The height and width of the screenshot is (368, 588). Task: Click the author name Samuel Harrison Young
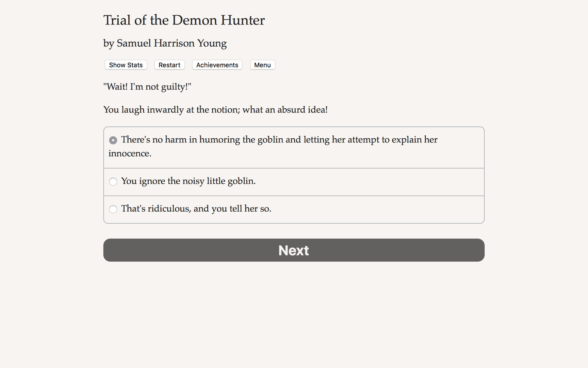pyautogui.click(x=165, y=43)
